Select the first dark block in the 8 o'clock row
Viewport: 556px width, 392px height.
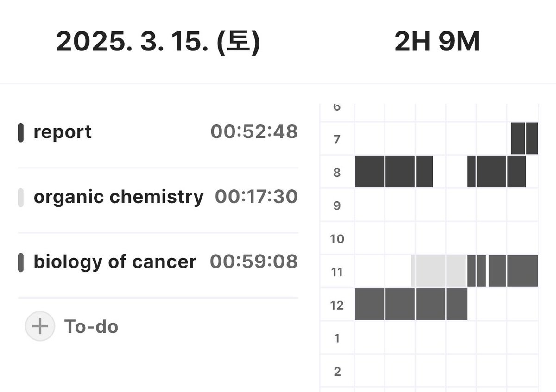[x=369, y=171]
